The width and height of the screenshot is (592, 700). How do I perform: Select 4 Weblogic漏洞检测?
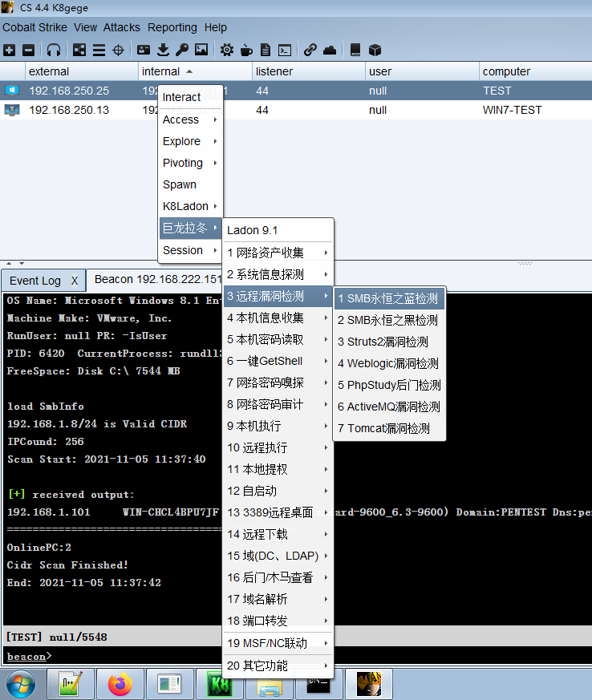click(389, 363)
